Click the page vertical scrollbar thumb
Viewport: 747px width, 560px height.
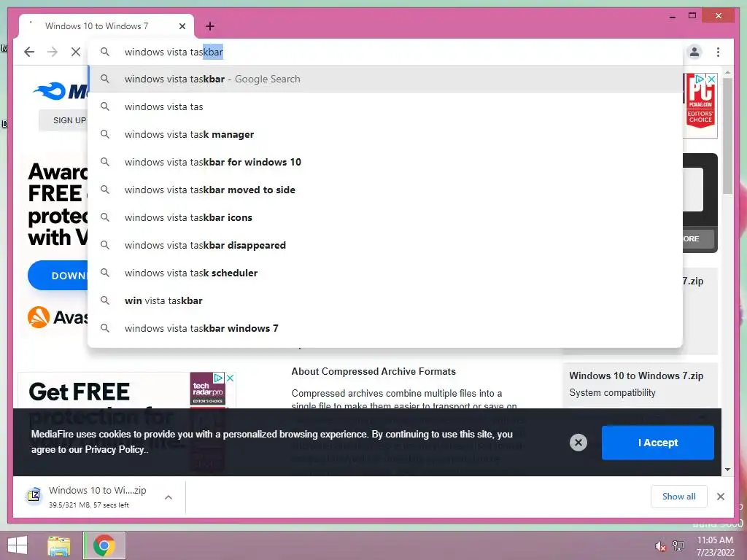(x=727, y=136)
